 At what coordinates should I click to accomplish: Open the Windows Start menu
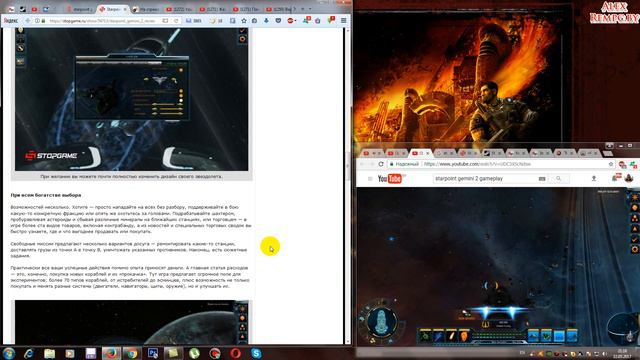click(x=9, y=353)
